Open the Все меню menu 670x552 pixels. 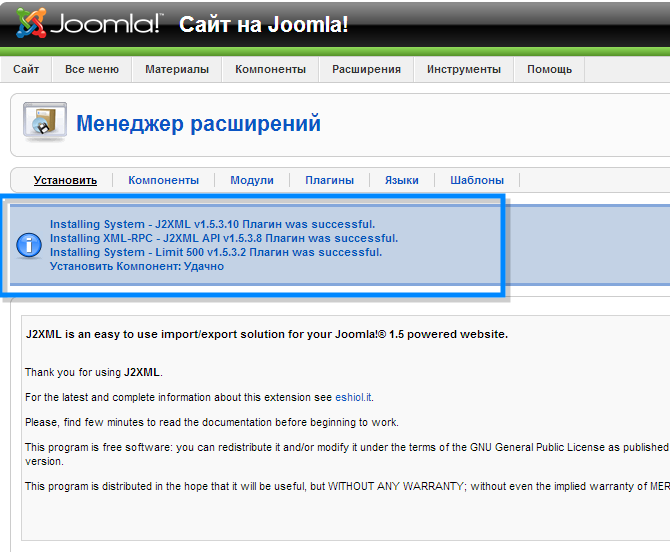point(92,69)
